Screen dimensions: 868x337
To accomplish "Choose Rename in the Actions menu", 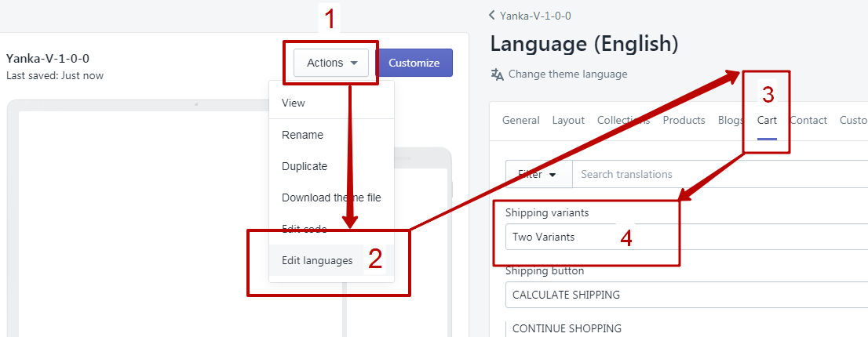I will (302, 135).
